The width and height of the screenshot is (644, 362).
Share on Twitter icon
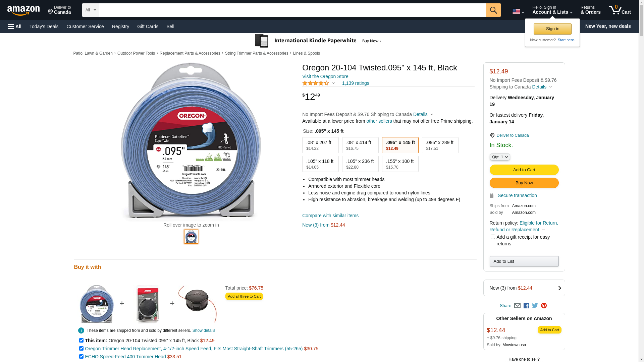pos(535,306)
